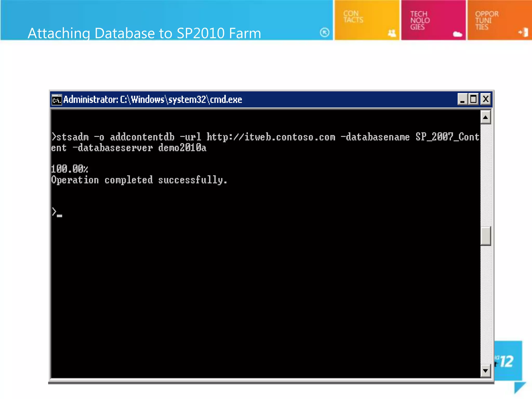This screenshot has height=399, width=532.
Task: Minimize the cmd.exe window
Action: [462, 99]
